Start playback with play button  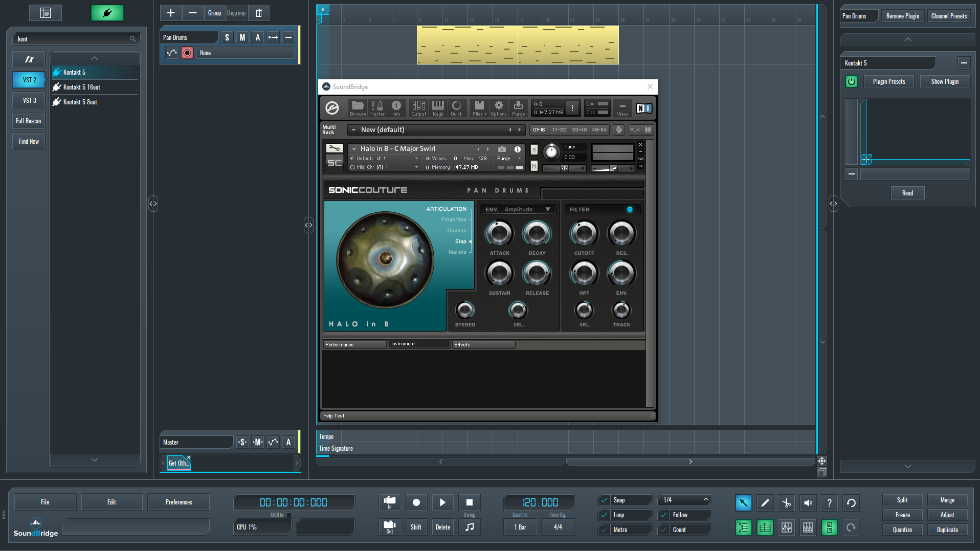coord(442,502)
